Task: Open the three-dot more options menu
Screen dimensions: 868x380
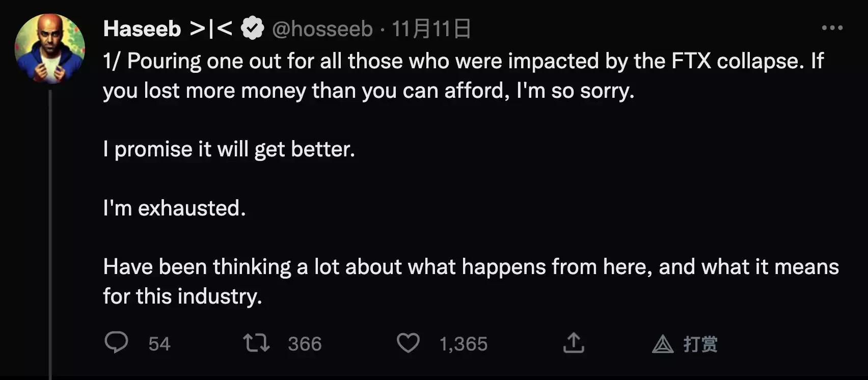Action: tap(832, 28)
